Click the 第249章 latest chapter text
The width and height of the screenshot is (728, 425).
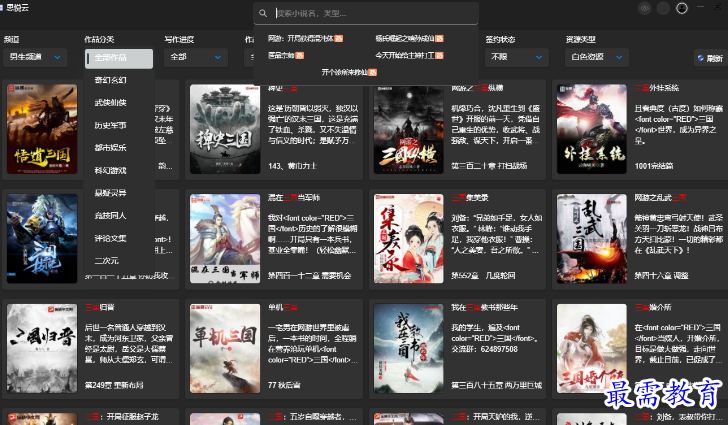click(x=114, y=385)
